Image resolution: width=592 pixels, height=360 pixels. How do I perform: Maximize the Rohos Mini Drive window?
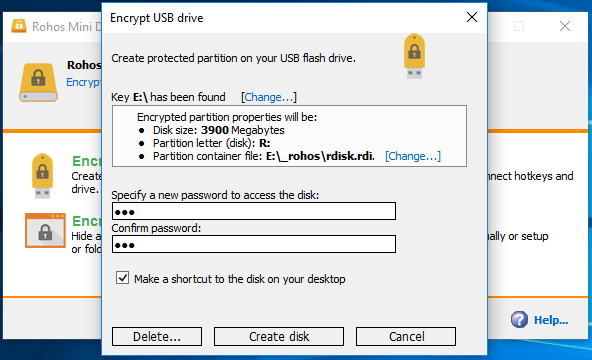(519, 26)
